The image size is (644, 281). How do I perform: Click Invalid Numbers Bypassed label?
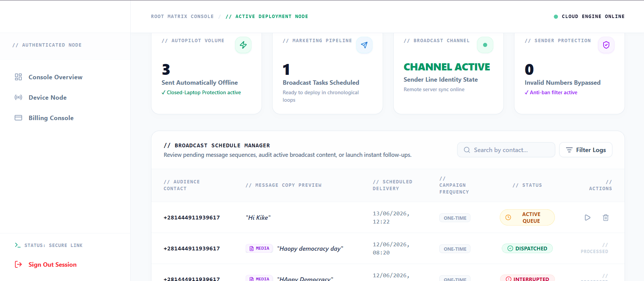click(563, 83)
